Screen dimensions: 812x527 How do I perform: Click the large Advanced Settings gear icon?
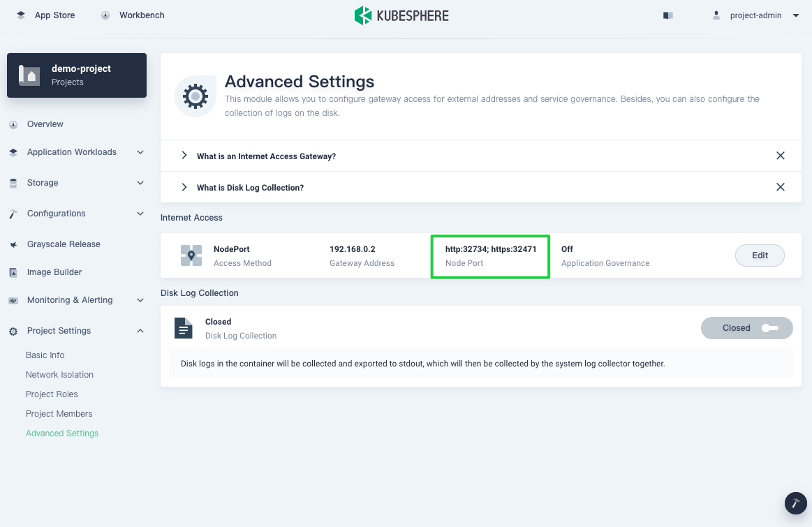pos(195,96)
